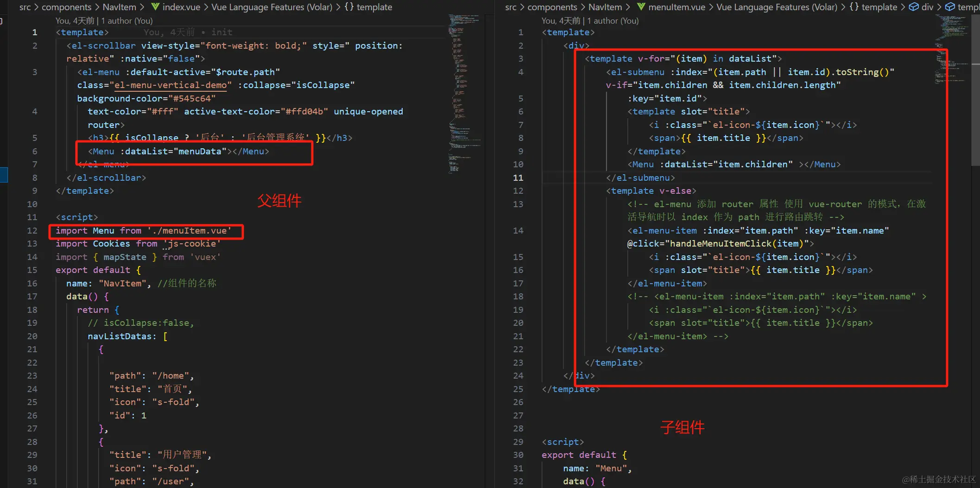Click the curly braces icon in index.vue breadcrumb
Image resolution: width=980 pixels, height=488 pixels.
tap(349, 7)
